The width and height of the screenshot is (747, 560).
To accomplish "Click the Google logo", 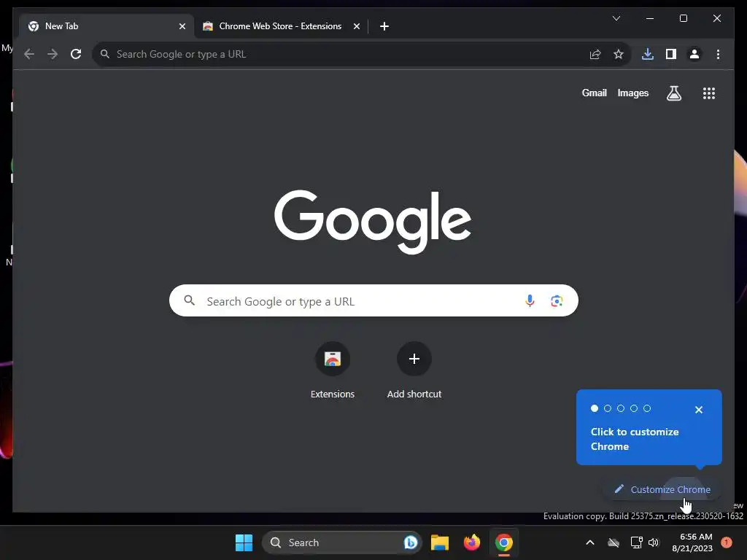I will pyautogui.click(x=373, y=222).
